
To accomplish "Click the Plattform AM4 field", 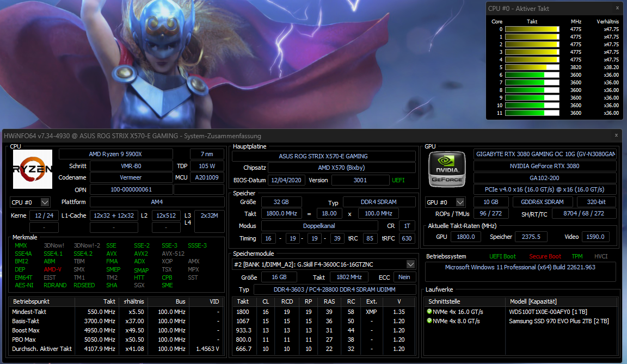I will tap(157, 202).
